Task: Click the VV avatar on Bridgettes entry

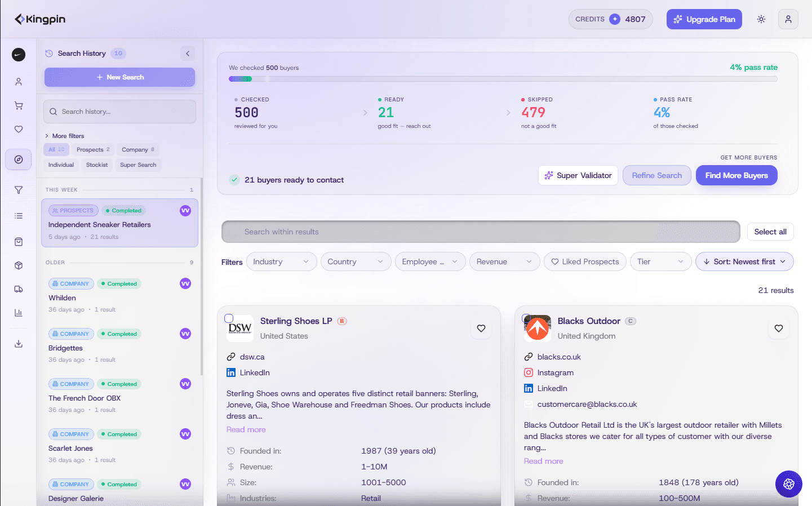Action: pyautogui.click(x=185, y=334)
